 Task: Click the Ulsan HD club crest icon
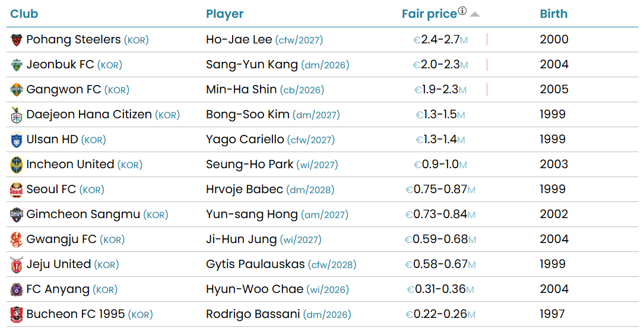(x=17, y=140)
